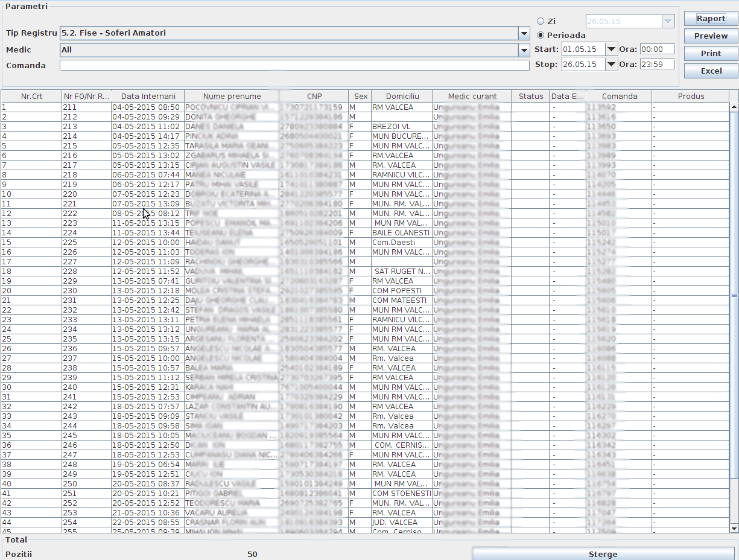Click date cell 15-05-2015 09:57
Image resolution: width=739 pixels, height=560 pixels.
[148, 348]
